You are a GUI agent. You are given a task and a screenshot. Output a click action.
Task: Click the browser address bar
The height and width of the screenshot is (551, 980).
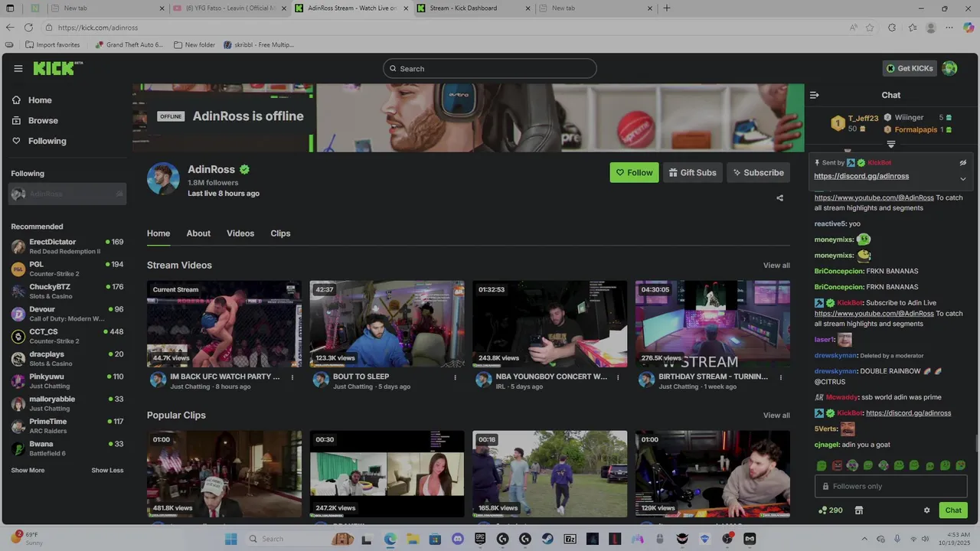click(444, 28)
